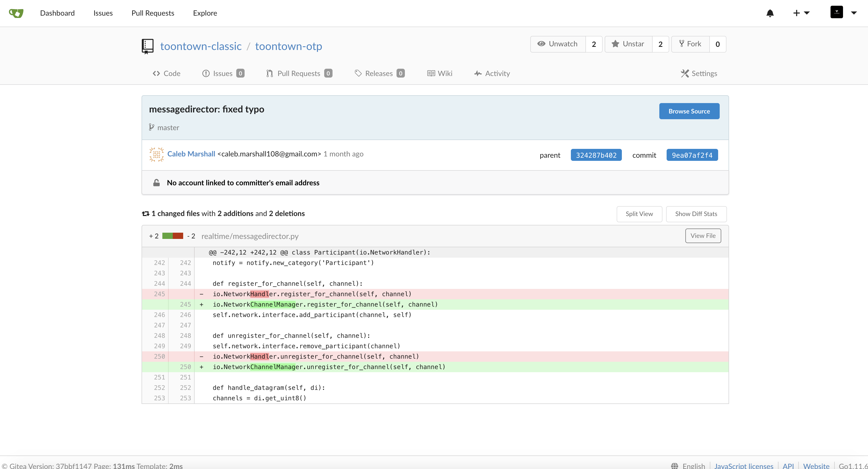Go to Dashboard
The width and height of the screenshot is (868, 469).
click(x=57, y=13)
